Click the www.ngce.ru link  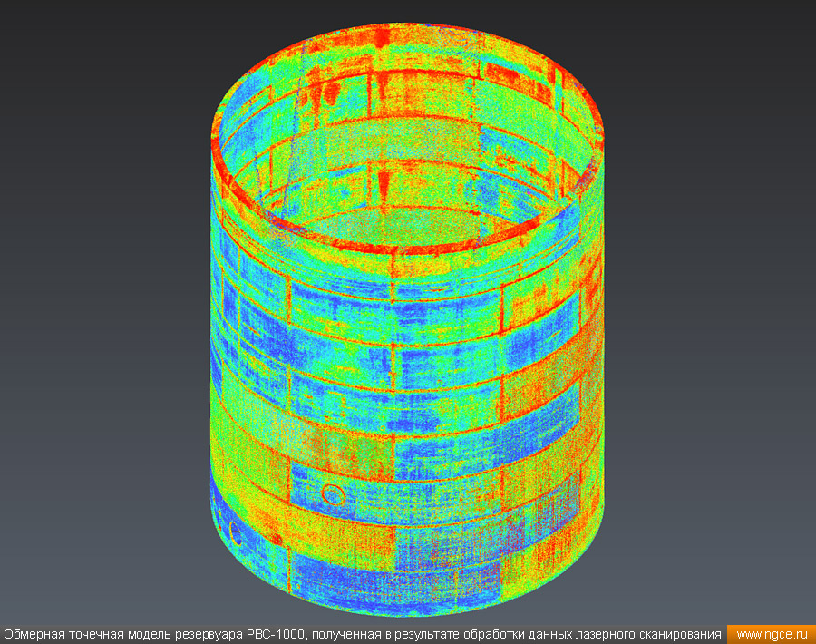point(772,635)
